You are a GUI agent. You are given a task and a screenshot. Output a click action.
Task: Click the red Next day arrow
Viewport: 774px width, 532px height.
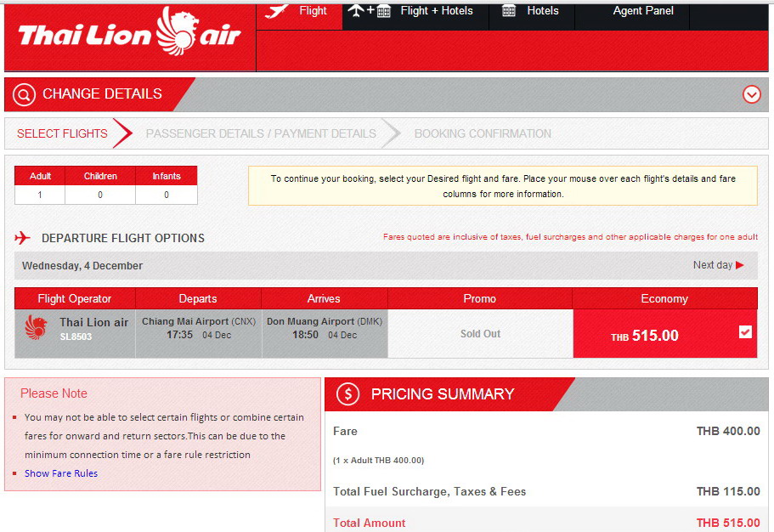[740, 265]
